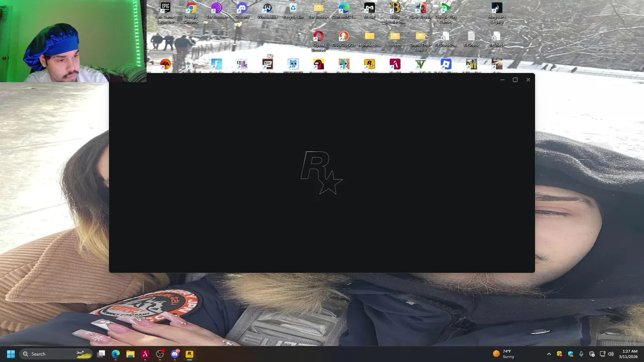
Task: Open the Epic Games Launcher desktop shortcut
Action: point(166,13)
